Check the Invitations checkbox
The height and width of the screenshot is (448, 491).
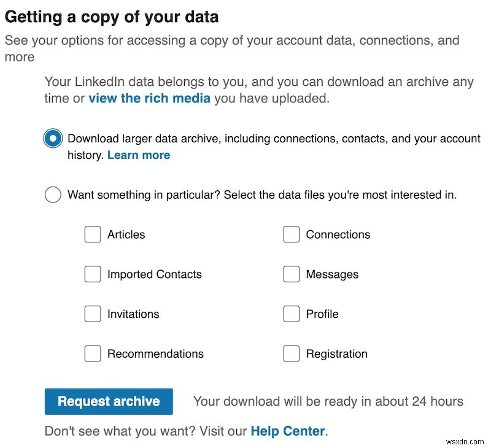pos(93,314)
